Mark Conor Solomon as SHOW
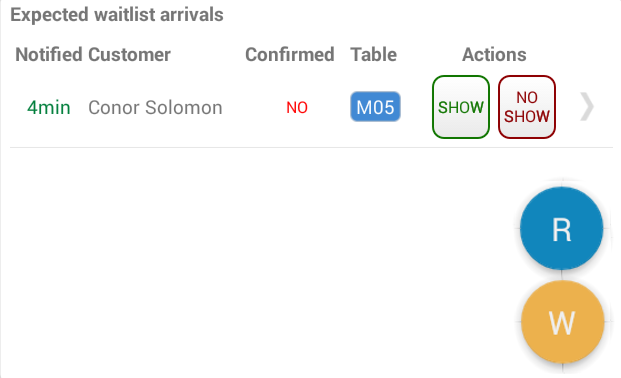Image resolution: width=621 pixels, height=378 pixels. pos(461,107)
